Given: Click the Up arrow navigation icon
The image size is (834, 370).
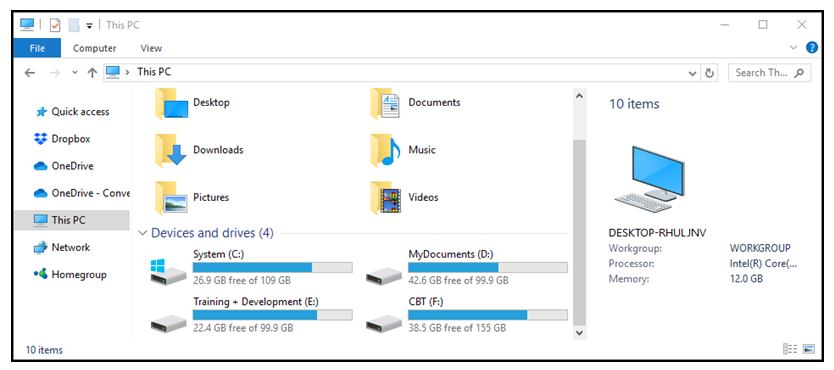Looking at the screenshot, I should pos(92,73).
